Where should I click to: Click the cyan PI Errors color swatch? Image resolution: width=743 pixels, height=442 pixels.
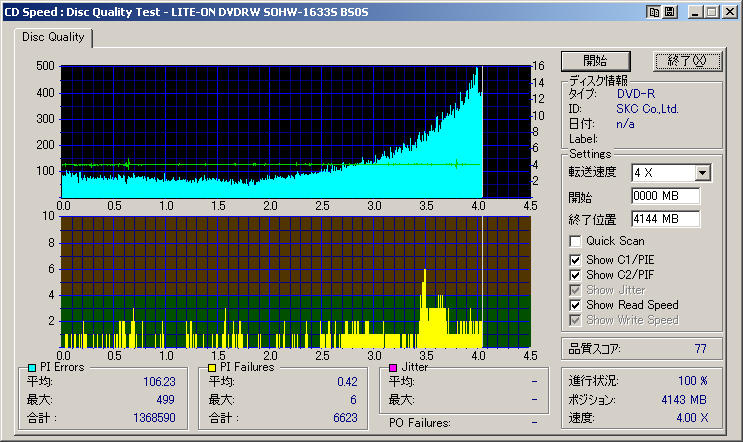tap(32, 368)
